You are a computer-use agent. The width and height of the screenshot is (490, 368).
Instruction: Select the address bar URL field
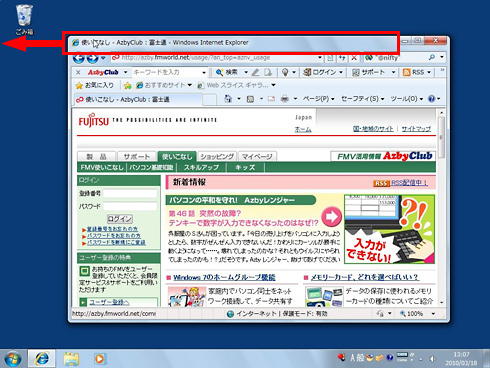coord(213,58)
